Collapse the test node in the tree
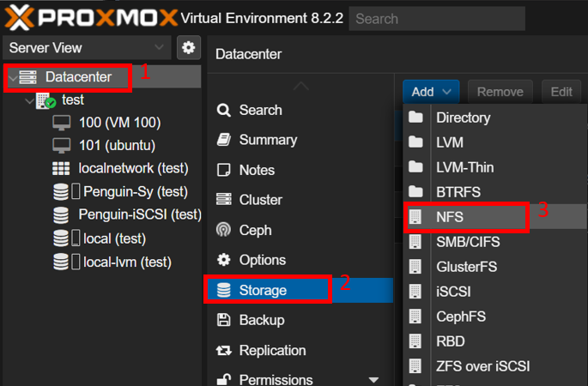 click(29, 101)
